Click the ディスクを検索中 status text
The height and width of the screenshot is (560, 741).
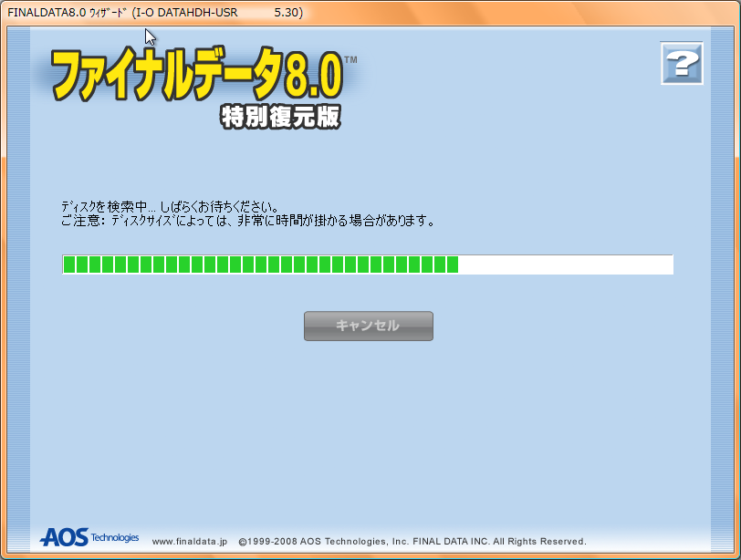[170, 207]
